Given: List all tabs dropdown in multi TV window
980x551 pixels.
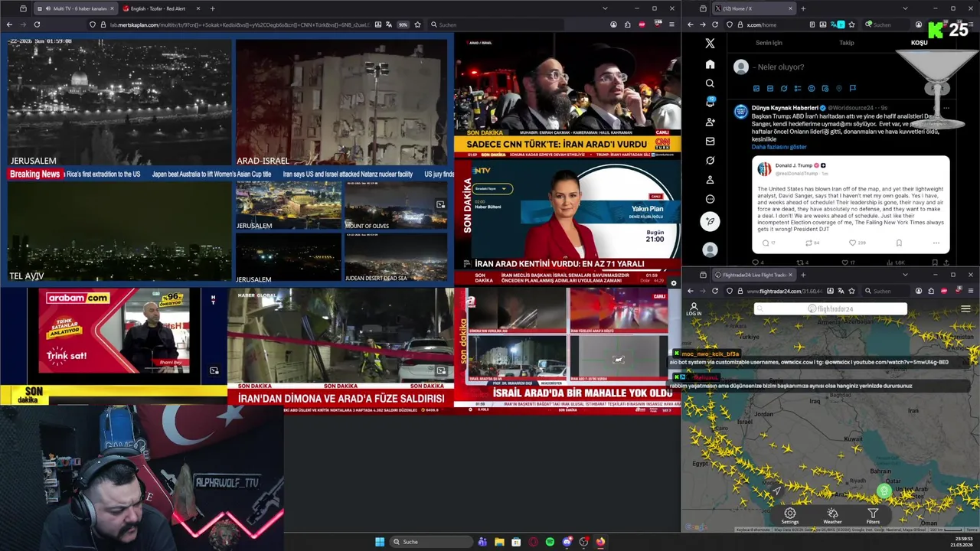Looking at the screenshot, I should [605, 8].
